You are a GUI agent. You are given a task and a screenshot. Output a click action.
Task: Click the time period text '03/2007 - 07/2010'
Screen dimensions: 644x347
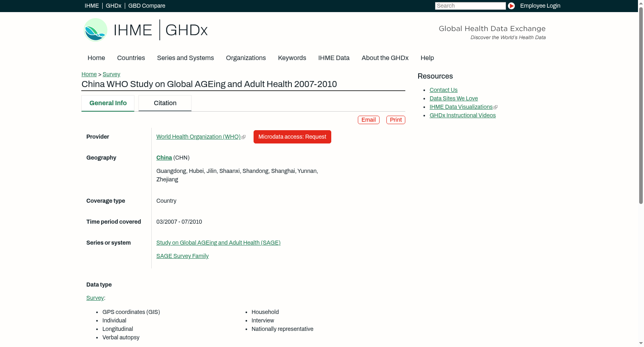pos(179,222)
